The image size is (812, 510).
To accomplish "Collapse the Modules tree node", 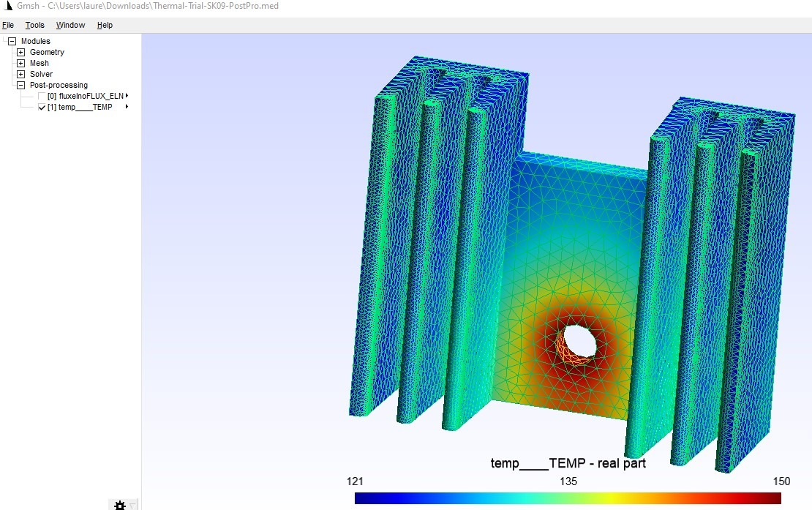I will tap(12, 41).
